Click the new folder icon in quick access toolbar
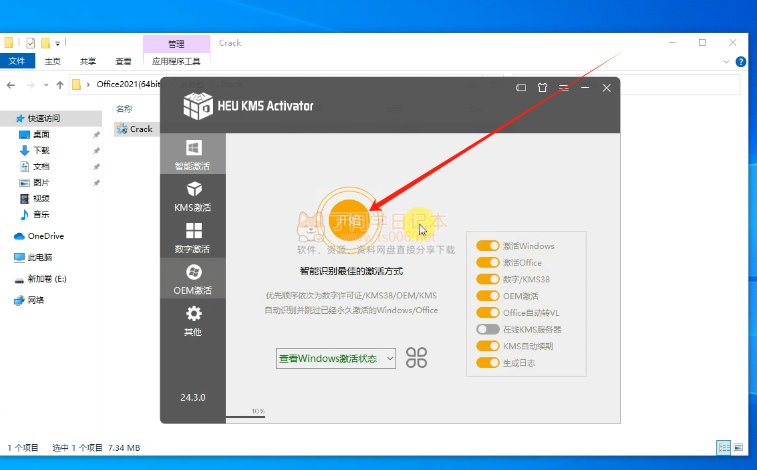 tap(45, 43)
